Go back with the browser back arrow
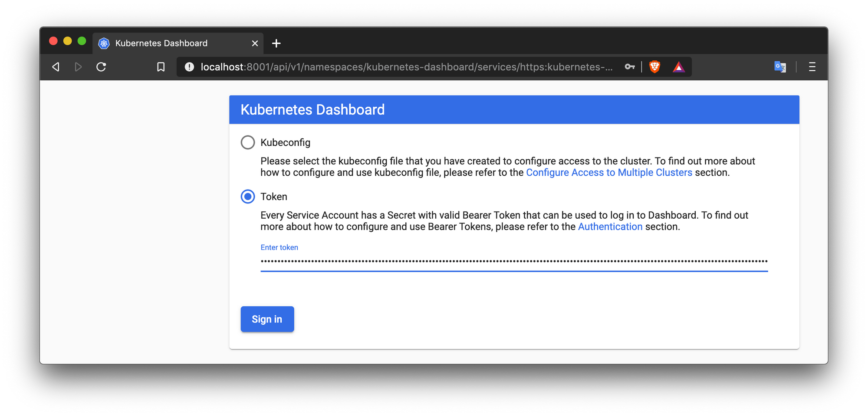The height and width of the screenshot is (417, 868). tap(56, 67)
